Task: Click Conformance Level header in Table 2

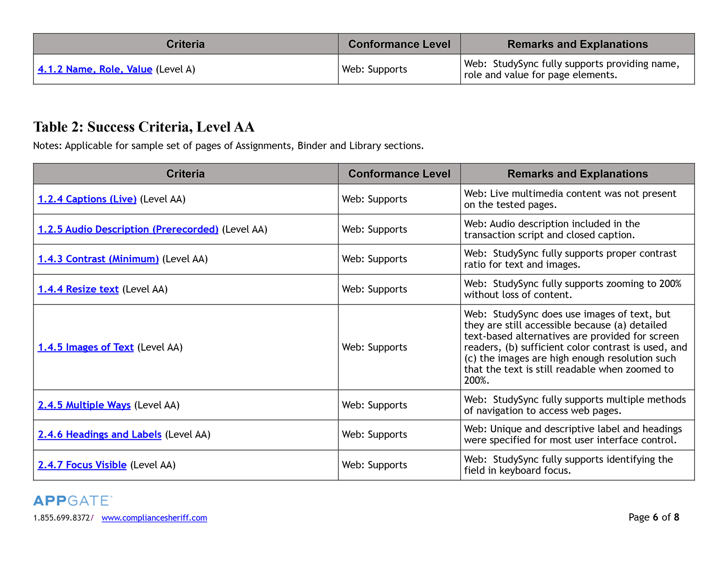Action: (x=399, y=174)
